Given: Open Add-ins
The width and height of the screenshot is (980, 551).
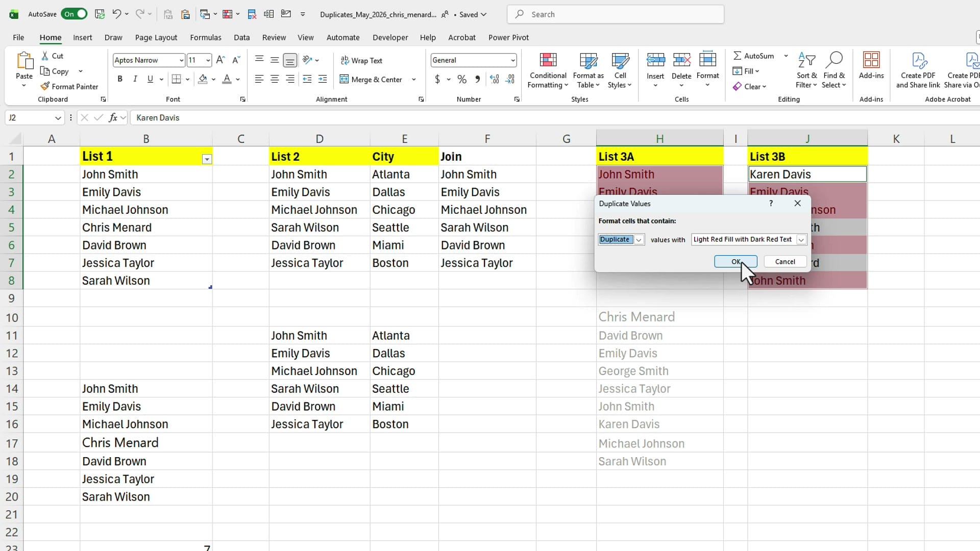Looking at the screenshot, I should pos(871,65).
